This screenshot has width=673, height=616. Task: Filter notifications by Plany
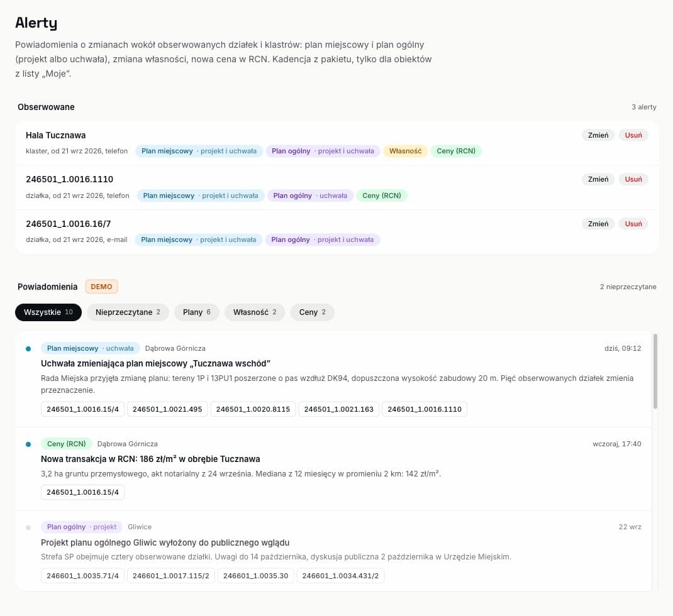pos(197,312)
